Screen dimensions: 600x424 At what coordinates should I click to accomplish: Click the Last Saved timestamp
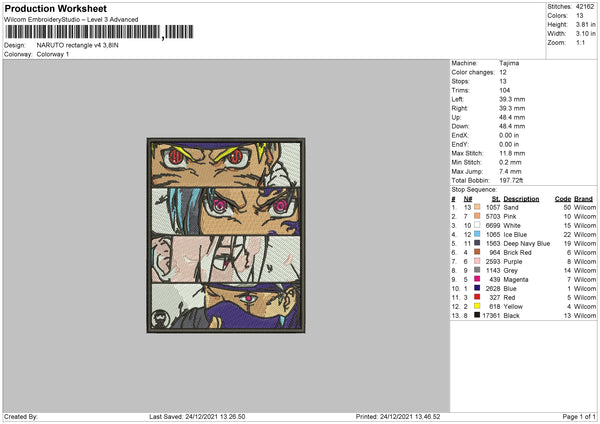[x=197, y=416]
